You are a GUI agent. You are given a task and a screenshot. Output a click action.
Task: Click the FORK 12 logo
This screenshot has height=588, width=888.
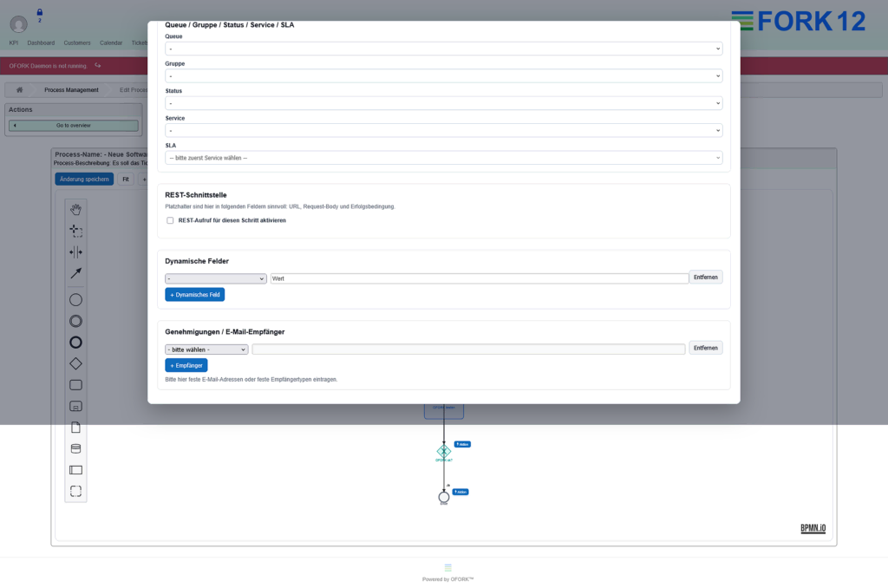click(x=798, y=22)
